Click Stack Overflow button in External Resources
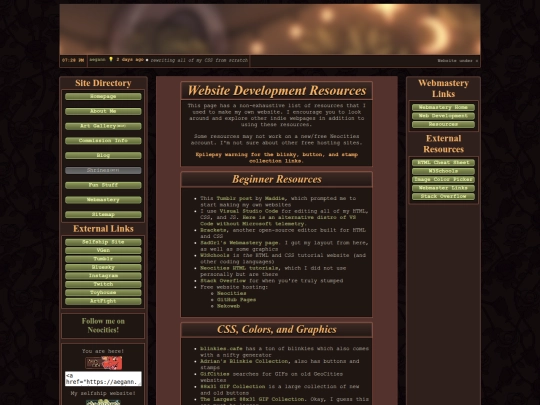 pyautogui.click(x=443, y=196)
